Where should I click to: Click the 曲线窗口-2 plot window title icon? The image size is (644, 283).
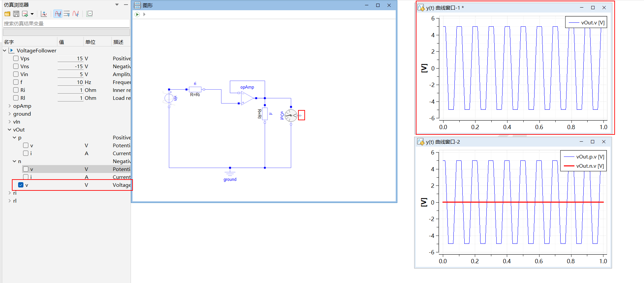pyautogui.click(x=420, y=142)
